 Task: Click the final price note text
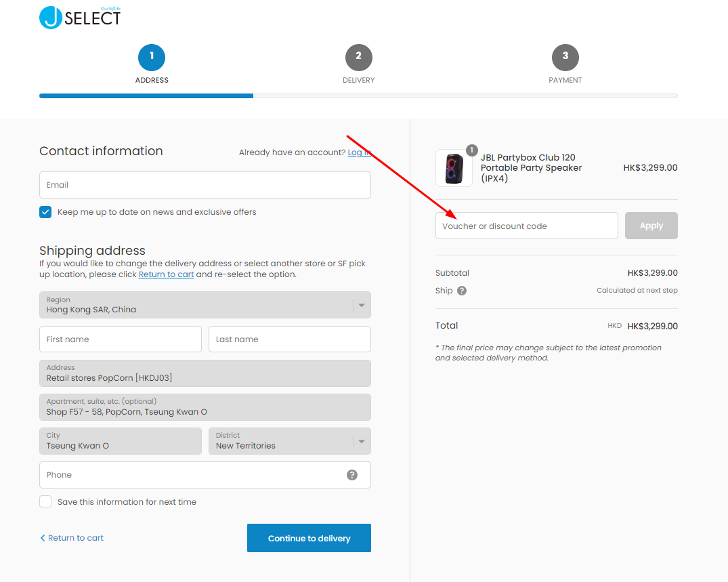[x=549, y=352]
